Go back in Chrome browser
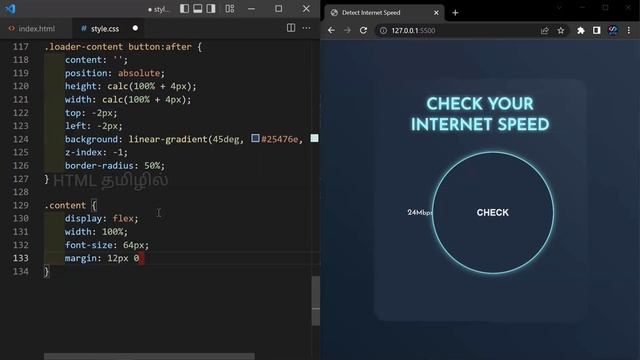The height and width of the screenshot is (360, 640). (331, 30)
